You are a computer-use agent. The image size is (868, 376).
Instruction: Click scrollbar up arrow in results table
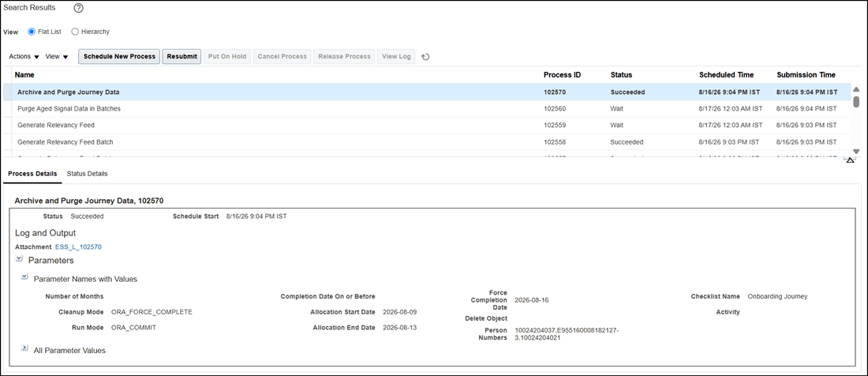coord(856,89)
